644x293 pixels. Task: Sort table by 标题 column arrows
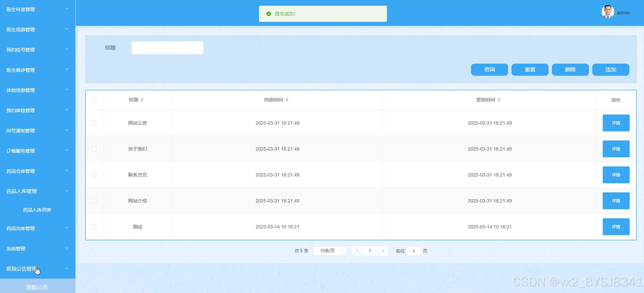(142, 100)
